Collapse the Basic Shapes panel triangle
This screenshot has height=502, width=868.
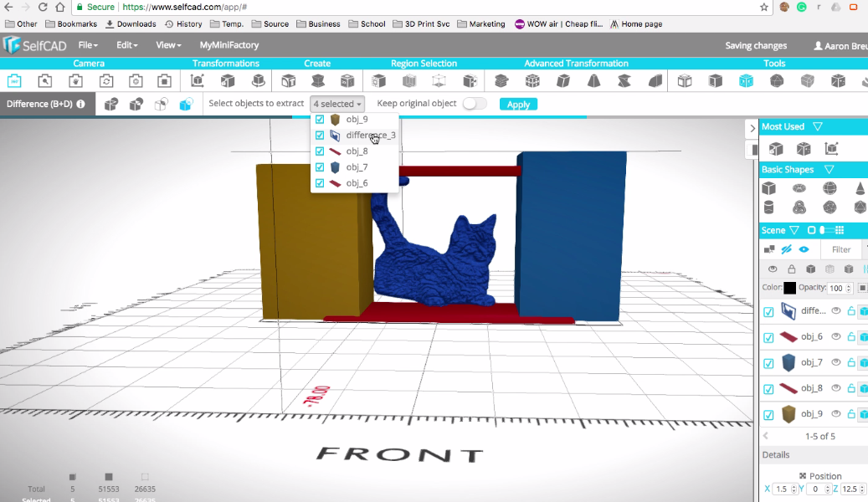click(x=829, y=169)
